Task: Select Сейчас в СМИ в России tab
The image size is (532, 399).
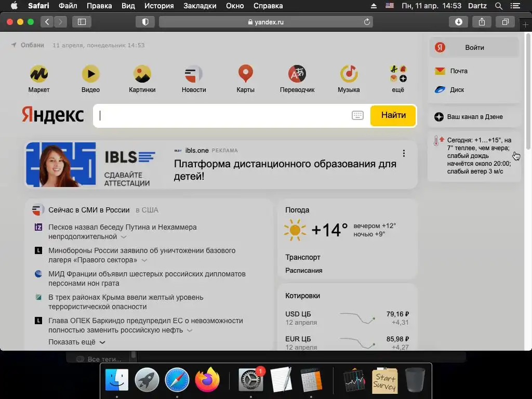Action: coord(89,210)
